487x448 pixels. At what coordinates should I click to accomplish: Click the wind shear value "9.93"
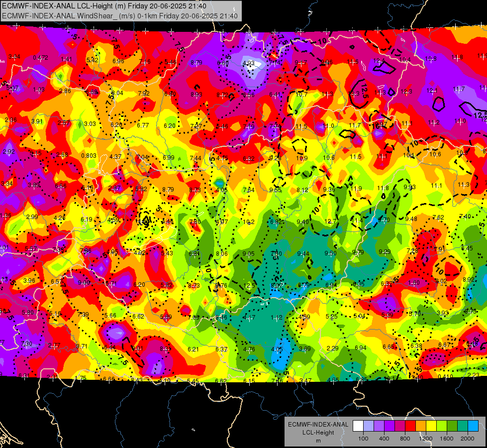point(410,187)
